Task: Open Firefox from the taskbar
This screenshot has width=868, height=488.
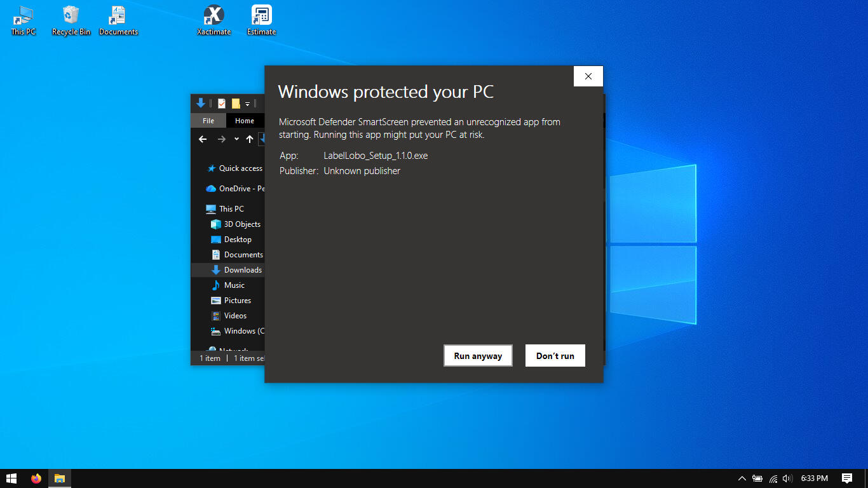Action: tap(36, 478)
